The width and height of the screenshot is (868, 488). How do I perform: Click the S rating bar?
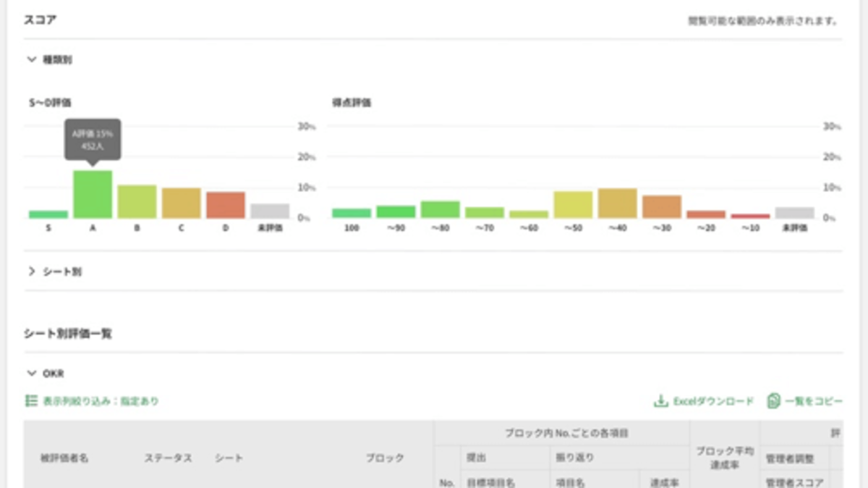click(x=48, y=214)
